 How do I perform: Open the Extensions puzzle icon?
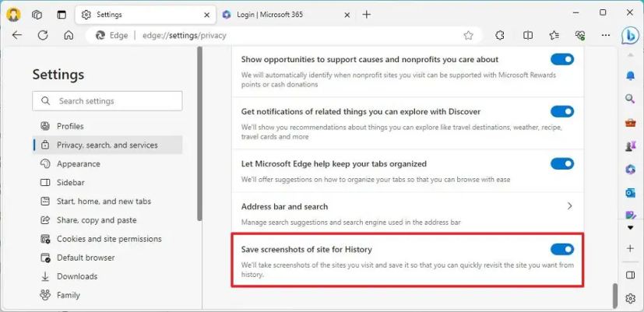tap(499, 35)
